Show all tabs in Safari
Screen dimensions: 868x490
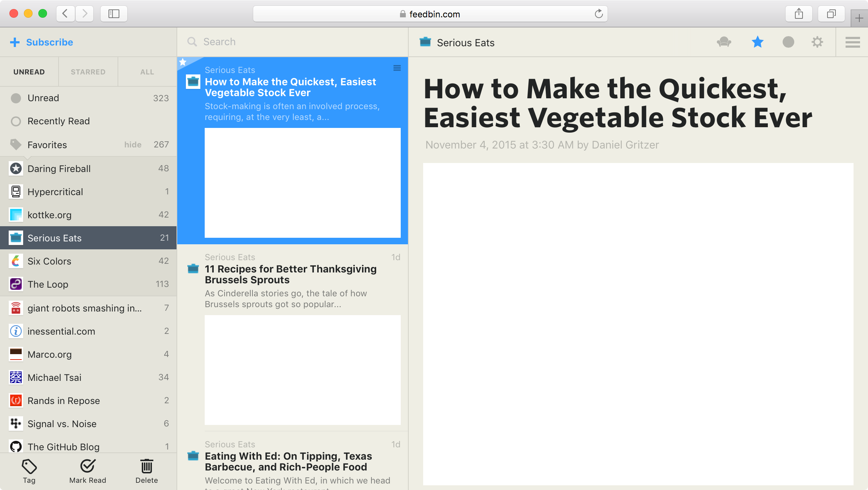[831, 14]
